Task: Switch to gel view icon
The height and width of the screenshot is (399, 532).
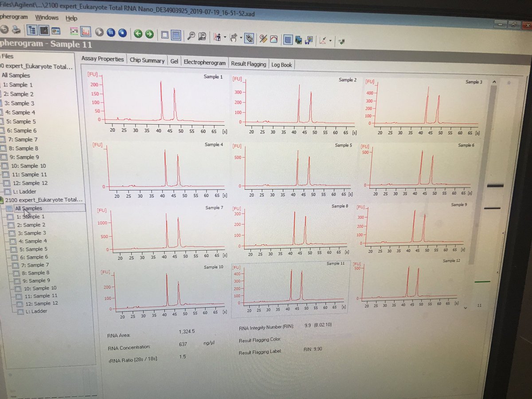Action: coord(74,31)
